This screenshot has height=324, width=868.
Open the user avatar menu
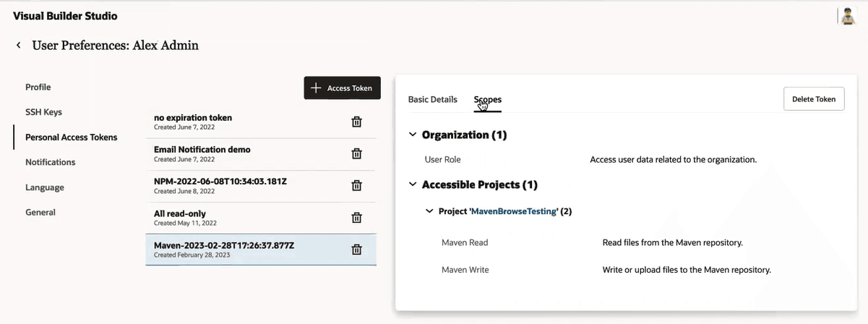tap(846, 16)
